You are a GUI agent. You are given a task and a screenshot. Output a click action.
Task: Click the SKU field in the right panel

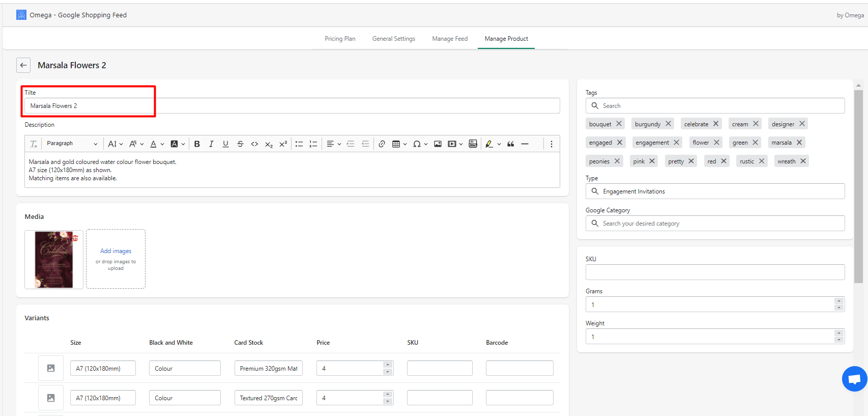point(715,272)
